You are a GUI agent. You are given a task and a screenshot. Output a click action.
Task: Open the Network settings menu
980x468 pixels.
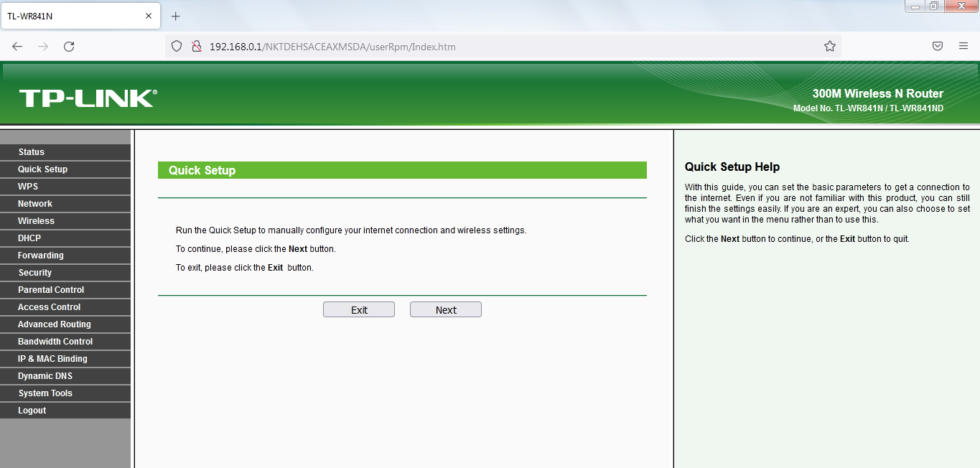click(65, 204)
